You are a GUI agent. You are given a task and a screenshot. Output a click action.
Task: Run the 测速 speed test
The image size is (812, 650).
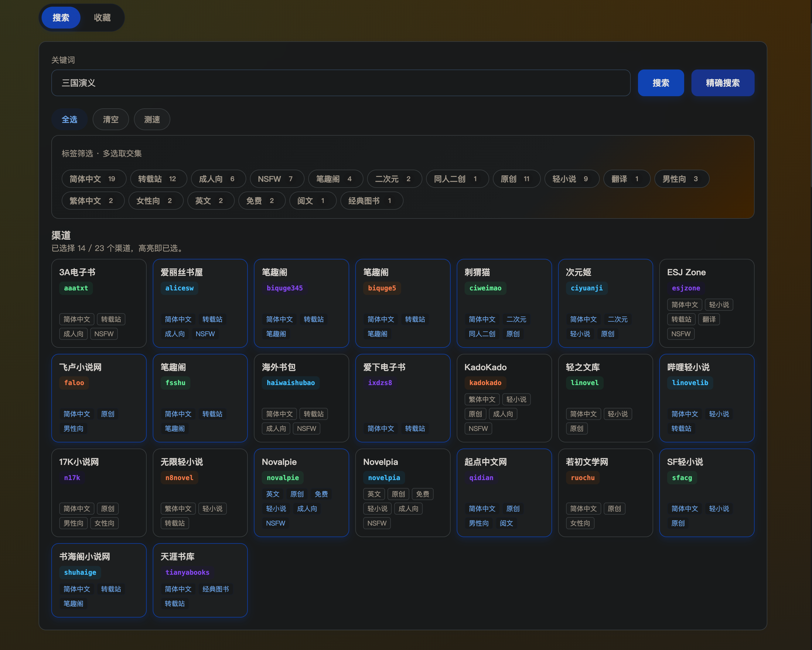pyautogui.click(x=152, y=119)
